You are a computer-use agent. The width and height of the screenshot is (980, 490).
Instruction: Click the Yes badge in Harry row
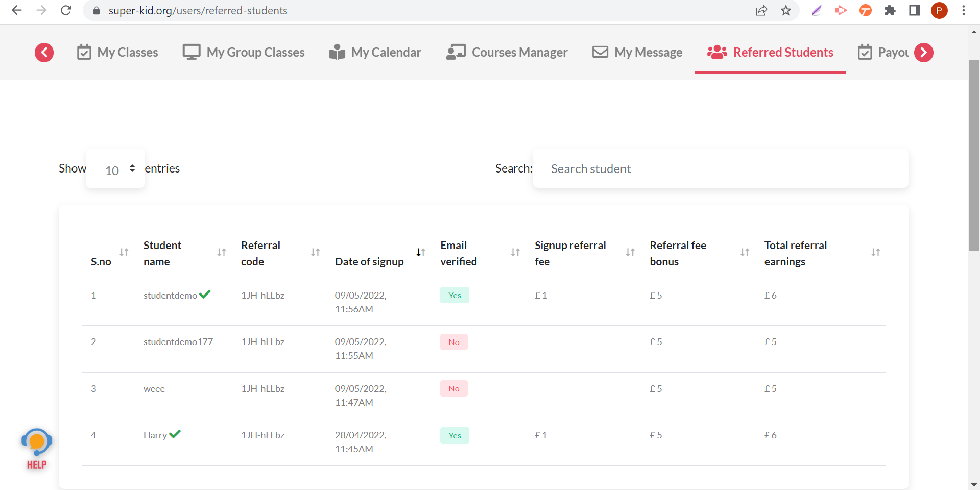pyautogui.click(x=455, y=435)
